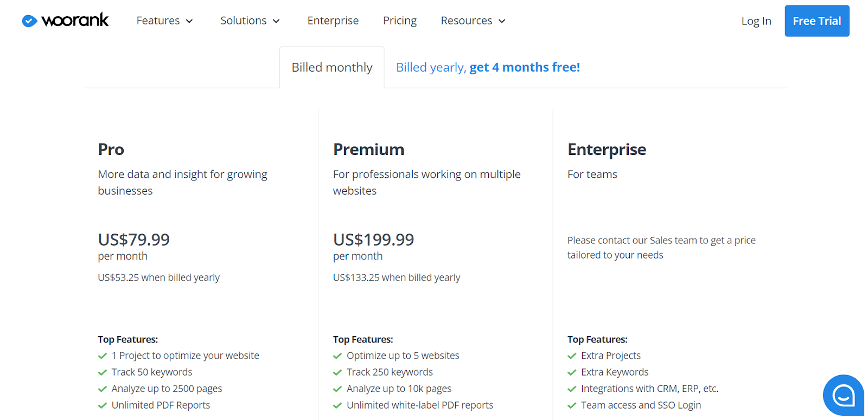Click the Log In link

coord(756,21)
